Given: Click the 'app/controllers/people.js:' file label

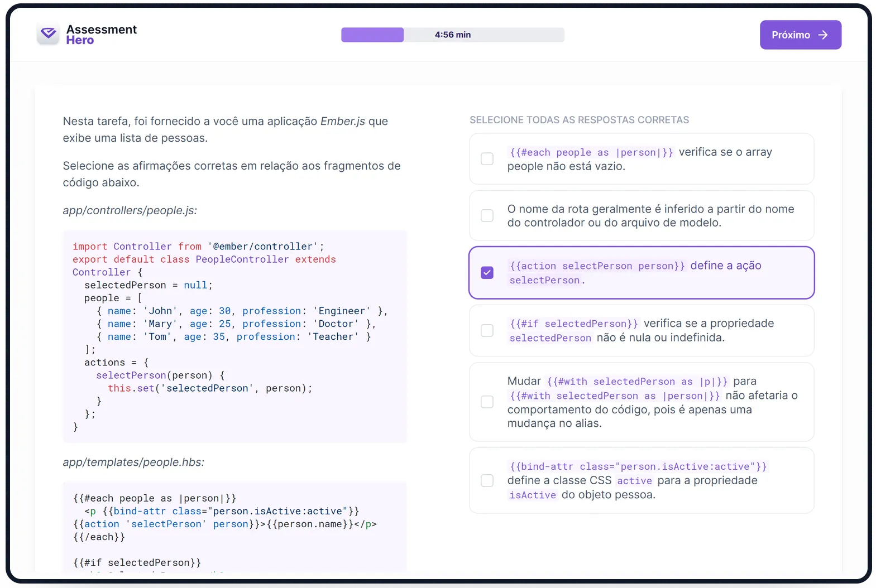Looking at the screenshot, I should point(130,210).
